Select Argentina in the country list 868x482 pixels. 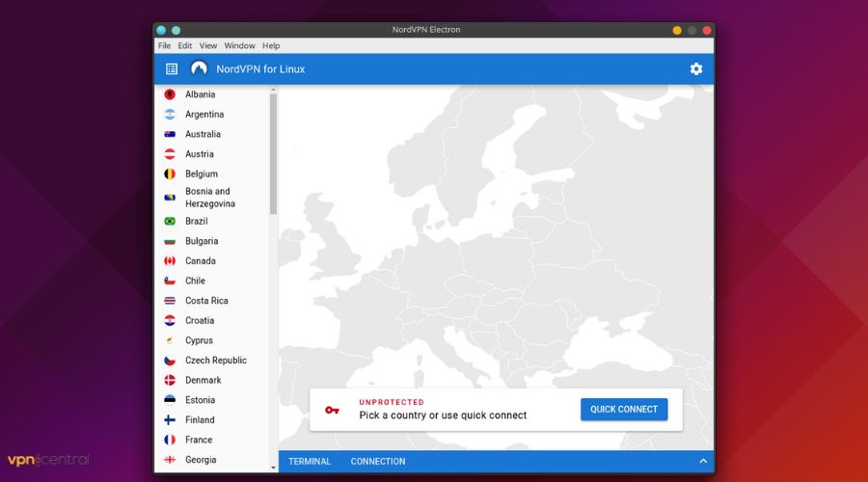pos(204,115)
